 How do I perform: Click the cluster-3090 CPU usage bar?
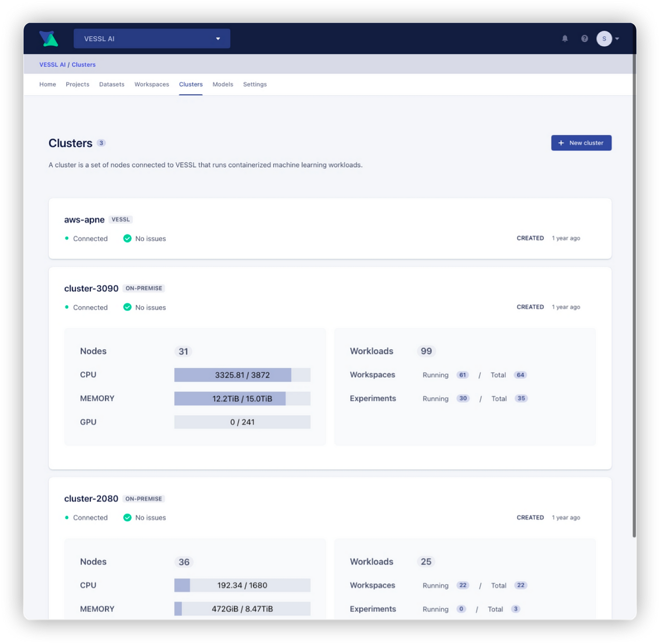point(242,375)
